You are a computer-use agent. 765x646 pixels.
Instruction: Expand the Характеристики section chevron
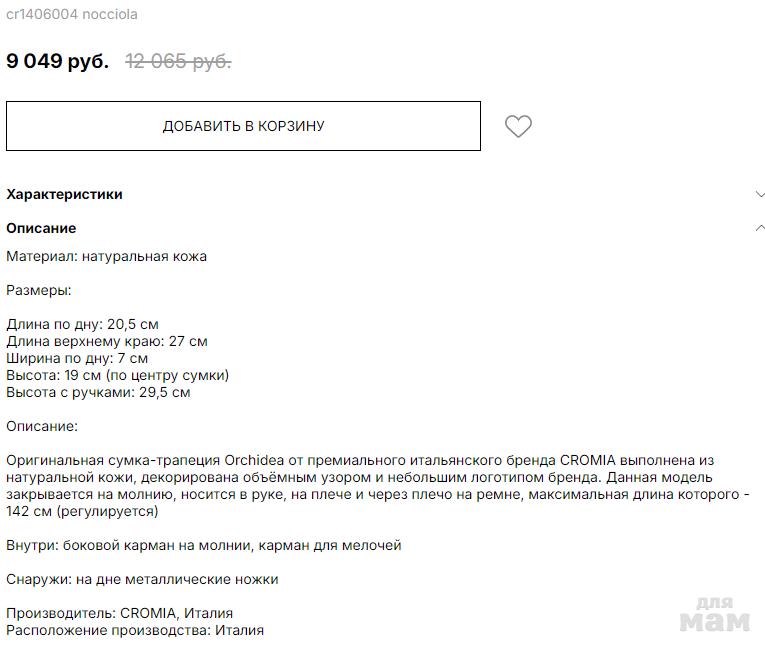pos(759,194)
